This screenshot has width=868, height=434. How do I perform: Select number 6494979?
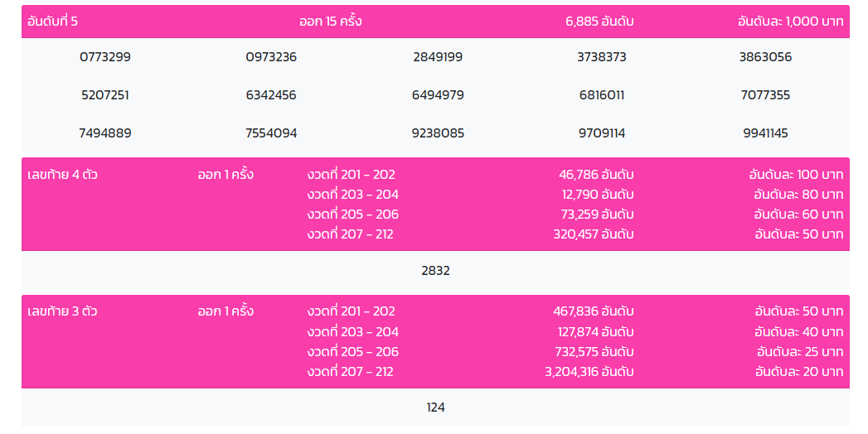click(438, 95)
